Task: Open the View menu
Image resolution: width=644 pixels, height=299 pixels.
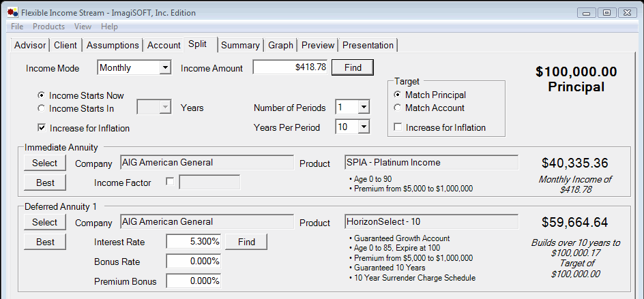Action: pos(83,27)
